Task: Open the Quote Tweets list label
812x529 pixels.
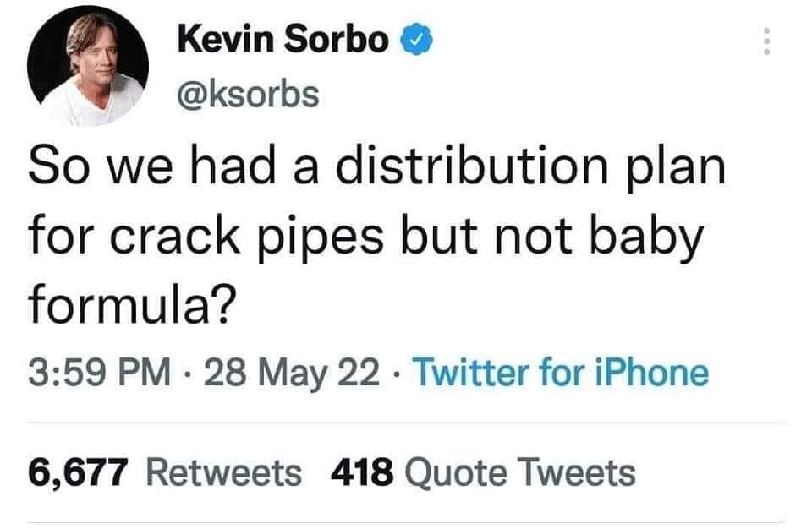Action: click(x=519, y=472)
